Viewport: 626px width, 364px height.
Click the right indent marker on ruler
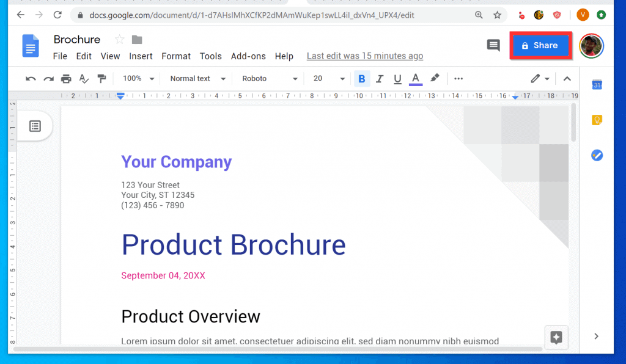click(515, 96)
